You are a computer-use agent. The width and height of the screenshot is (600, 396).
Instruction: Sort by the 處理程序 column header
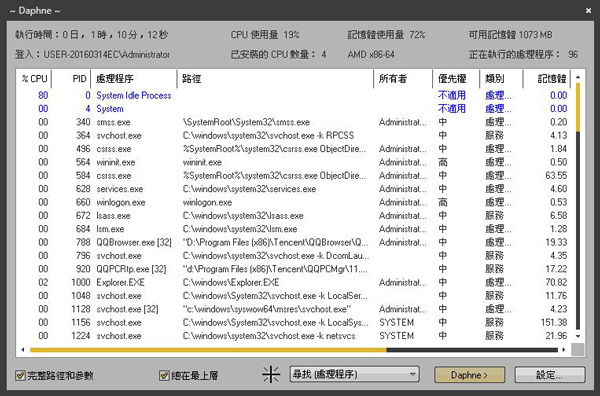134,79
